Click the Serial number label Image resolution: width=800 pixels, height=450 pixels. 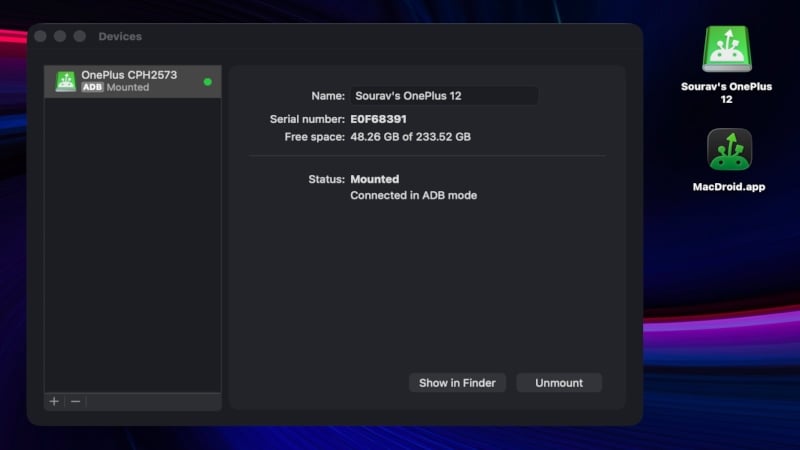tap(307, 119)
